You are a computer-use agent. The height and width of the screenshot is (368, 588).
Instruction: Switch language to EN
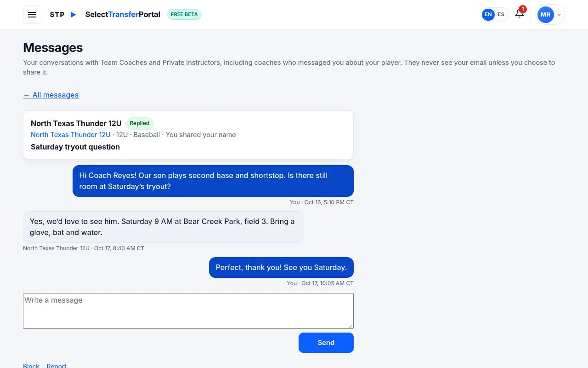pos(488,15)
